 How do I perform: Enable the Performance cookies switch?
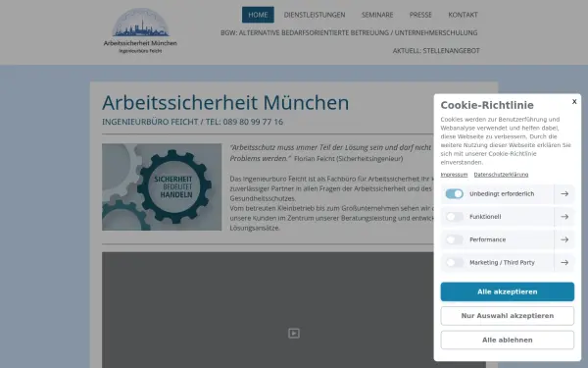pyautogui.click(x=454, y=239)
